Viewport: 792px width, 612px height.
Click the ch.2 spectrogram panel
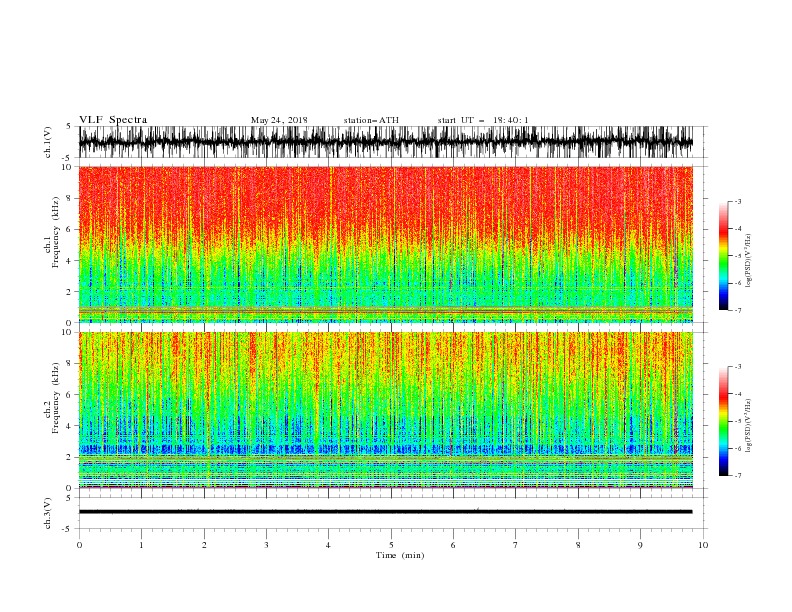[x=385, y=410]
